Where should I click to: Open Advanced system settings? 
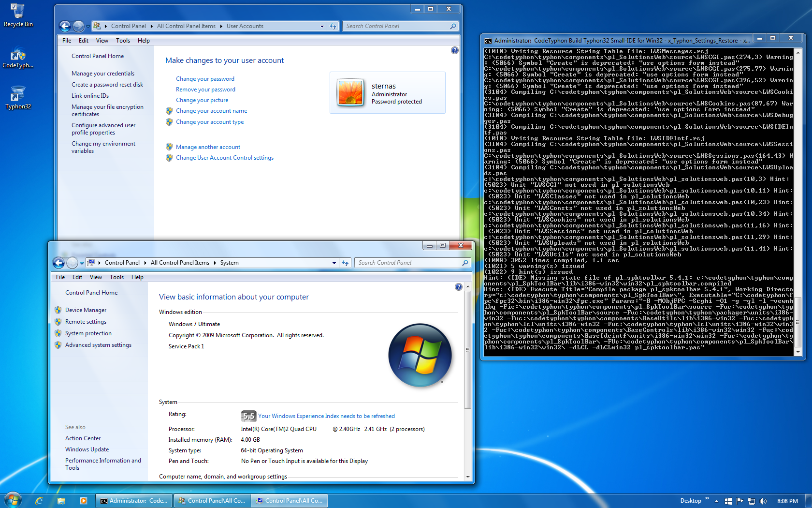tap(98, 345)
